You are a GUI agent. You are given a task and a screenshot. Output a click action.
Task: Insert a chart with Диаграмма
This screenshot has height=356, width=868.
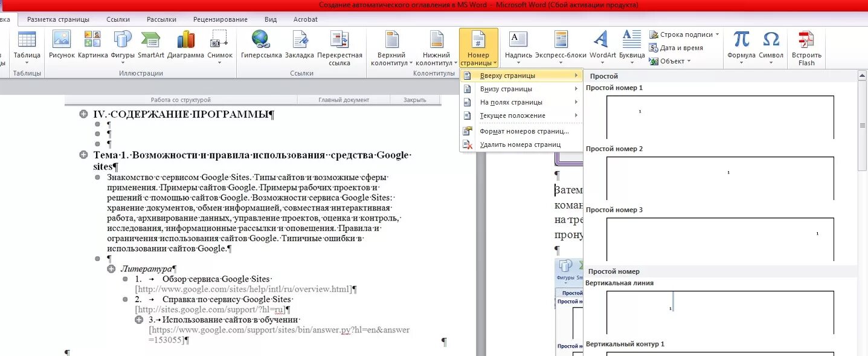pos(185,45)
